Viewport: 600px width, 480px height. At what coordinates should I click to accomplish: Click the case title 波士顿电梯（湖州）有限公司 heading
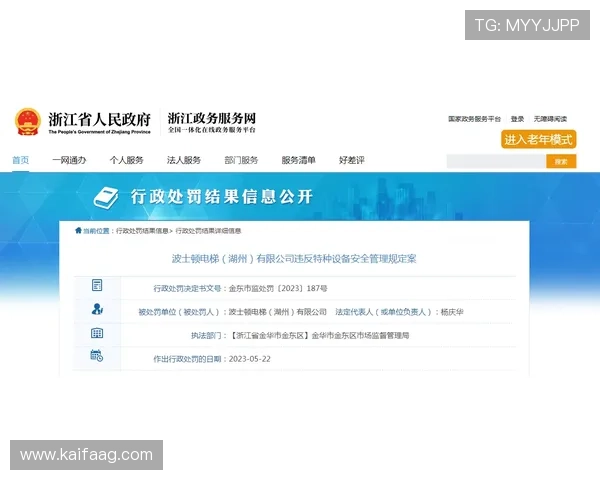294,259
